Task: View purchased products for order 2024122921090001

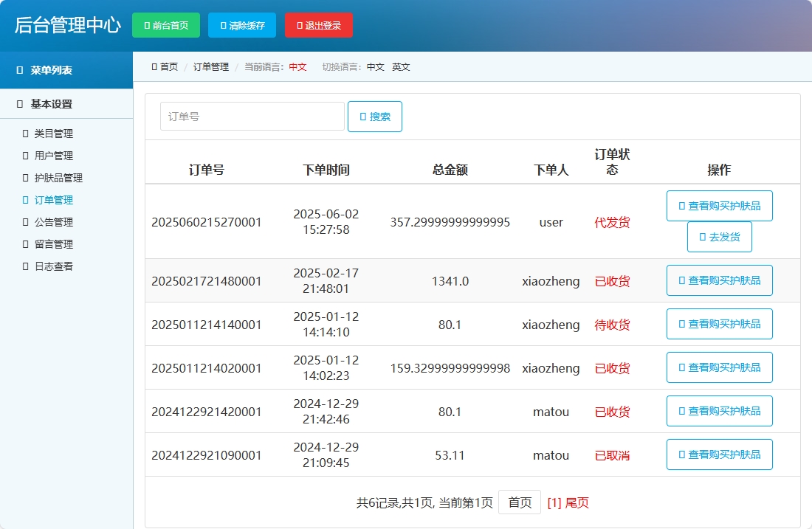Action: pyautogui.click(x=719, y=454)
